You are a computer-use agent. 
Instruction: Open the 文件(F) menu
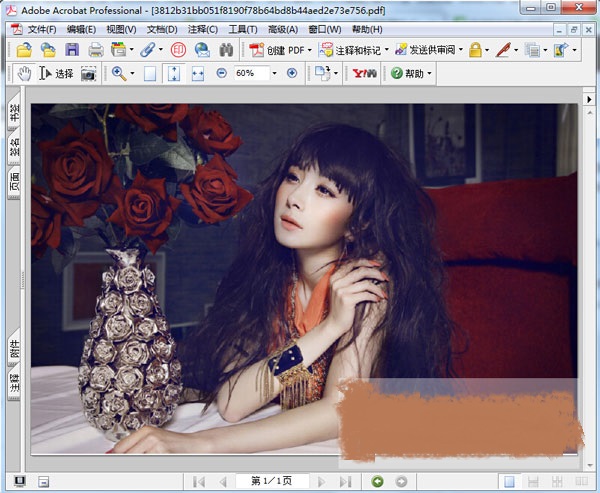42,30
